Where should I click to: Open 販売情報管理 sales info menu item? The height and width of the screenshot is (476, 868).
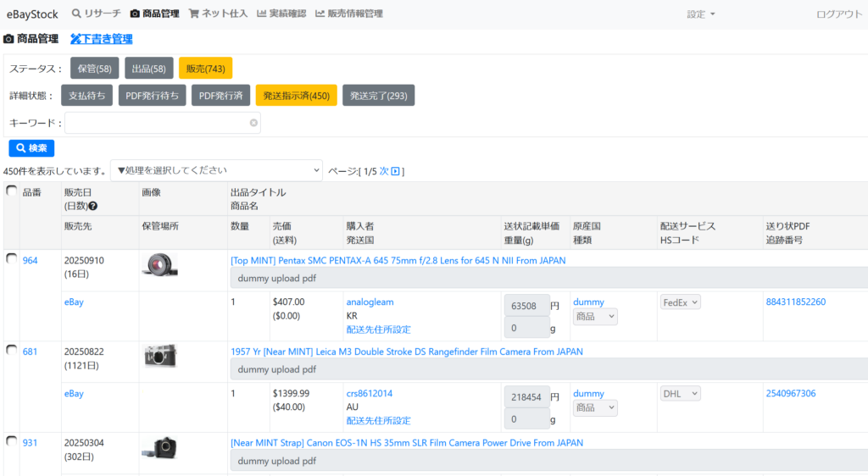[x=348, y=14]
